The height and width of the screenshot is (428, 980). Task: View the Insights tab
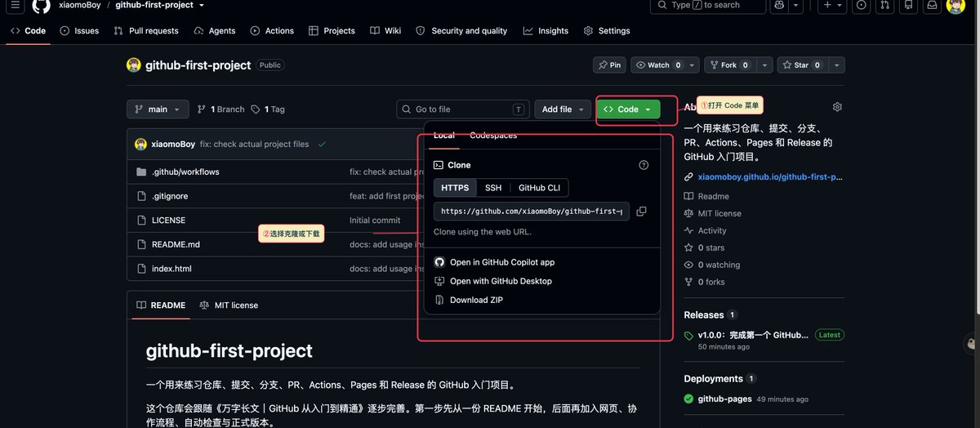(546, 31)
